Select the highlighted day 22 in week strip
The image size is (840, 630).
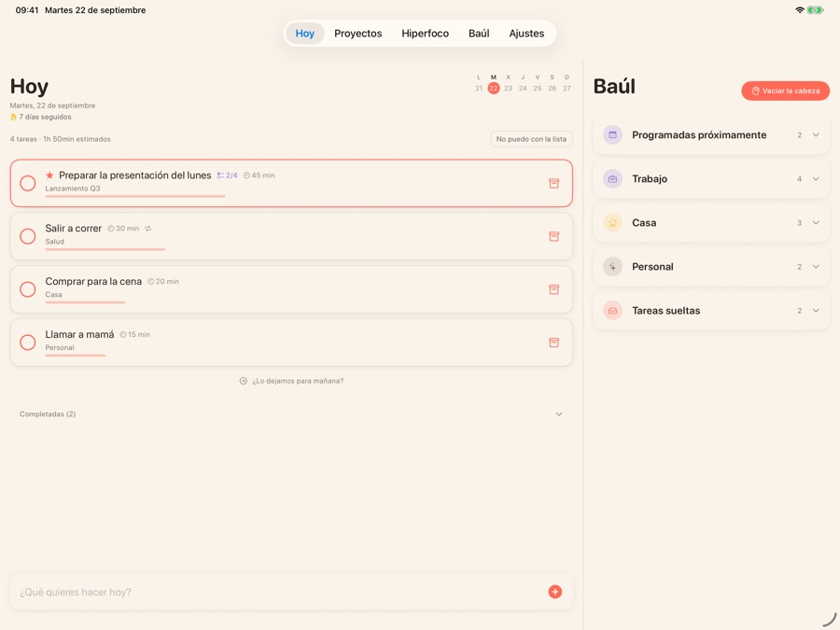point(494,89)
